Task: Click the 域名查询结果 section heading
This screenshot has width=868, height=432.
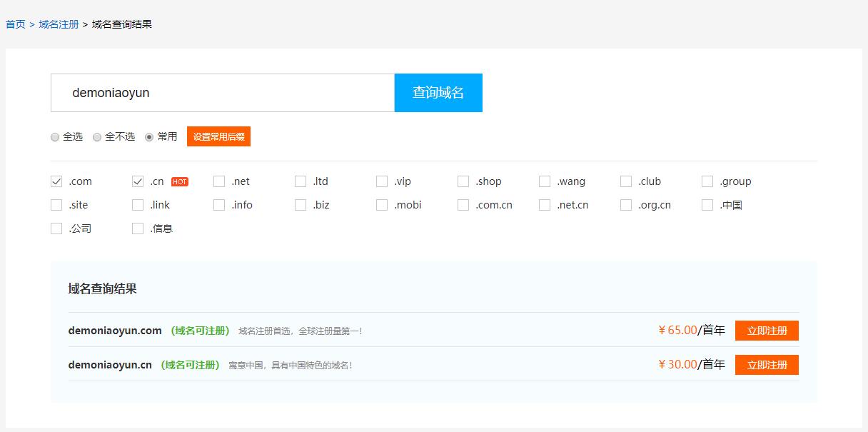Action: [103, 288]
